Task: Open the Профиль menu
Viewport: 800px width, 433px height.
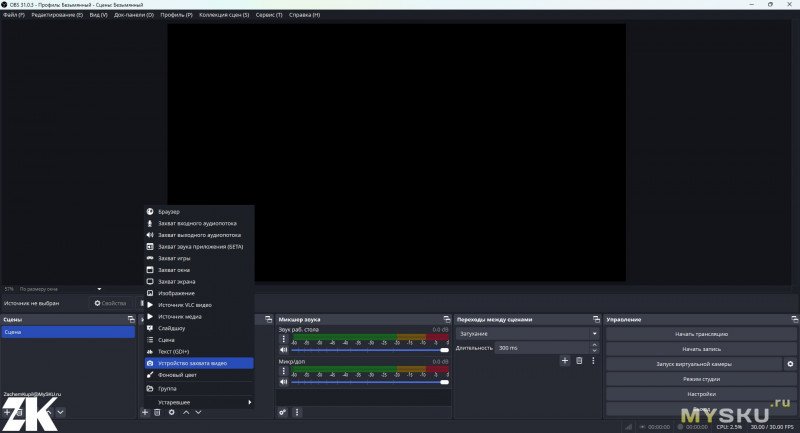Action: tap(177, 15)
